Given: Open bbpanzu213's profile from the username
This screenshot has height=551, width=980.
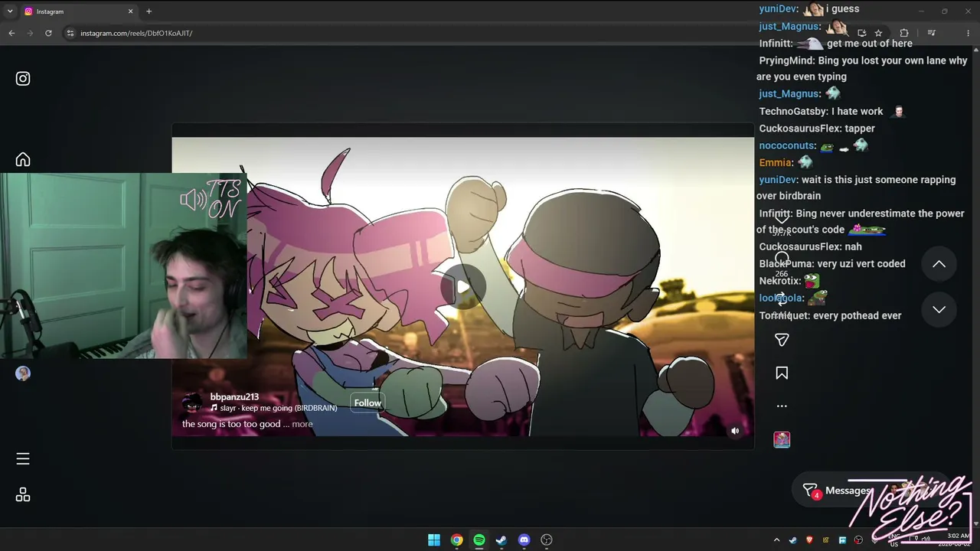Looking at the screenshot, I should point(234,397).
